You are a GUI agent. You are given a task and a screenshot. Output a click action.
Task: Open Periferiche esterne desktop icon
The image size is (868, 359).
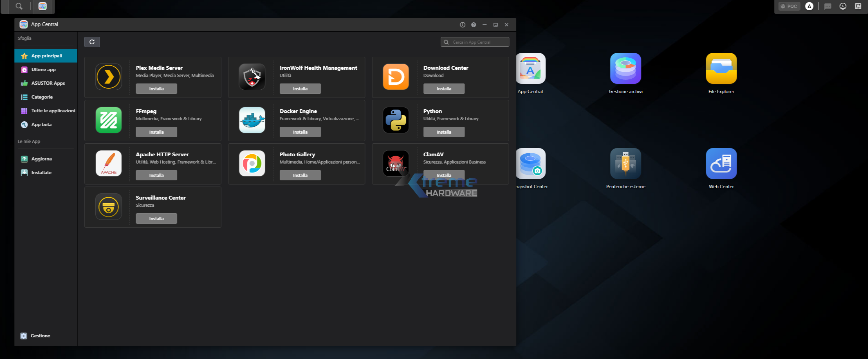tap(625, 164)
